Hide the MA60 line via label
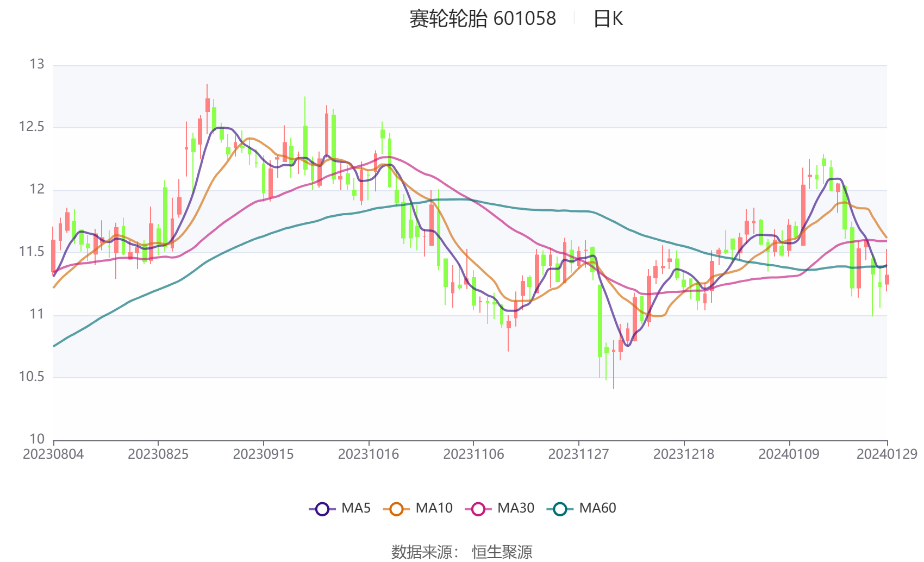924x562 pixels. coord(597,508)
